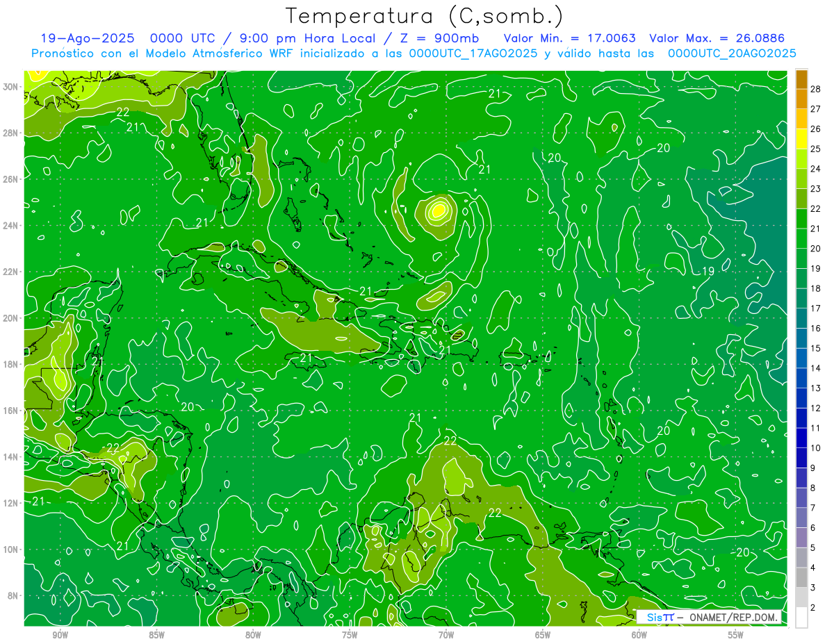Click the brown-orange swatch topping the color legend

(x=801, y=79)
